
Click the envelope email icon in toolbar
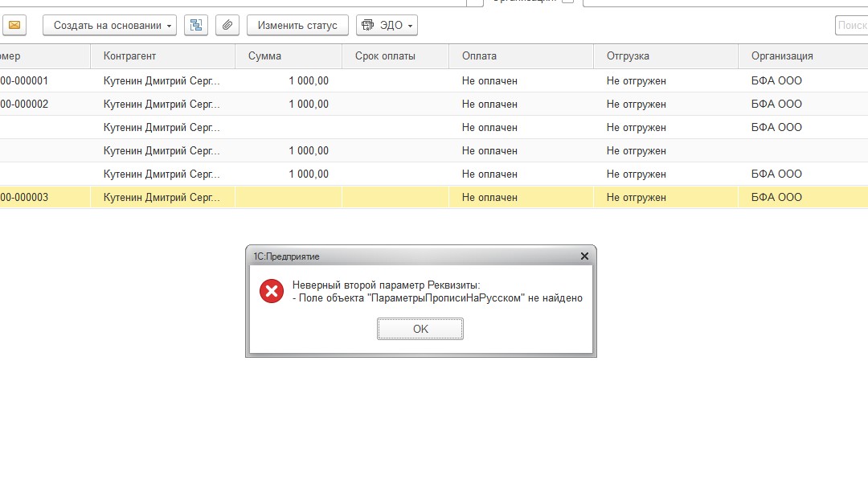(x=14, y=26)
